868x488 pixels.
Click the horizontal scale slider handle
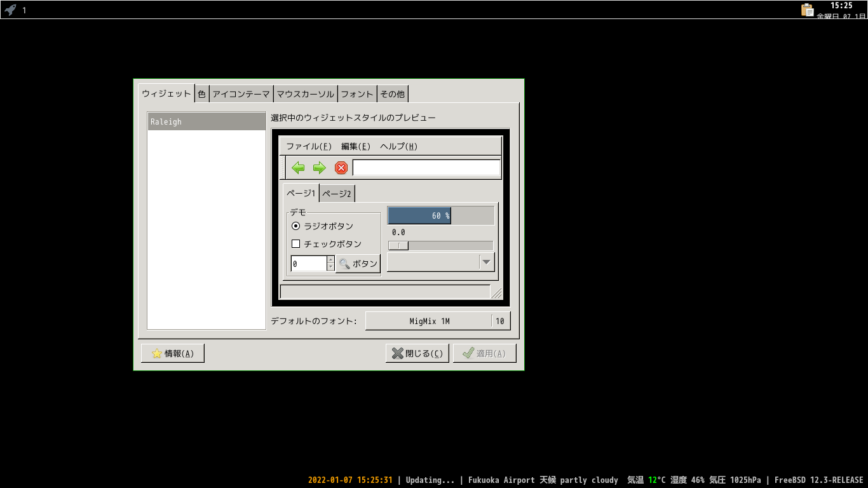tap(398, 245)
